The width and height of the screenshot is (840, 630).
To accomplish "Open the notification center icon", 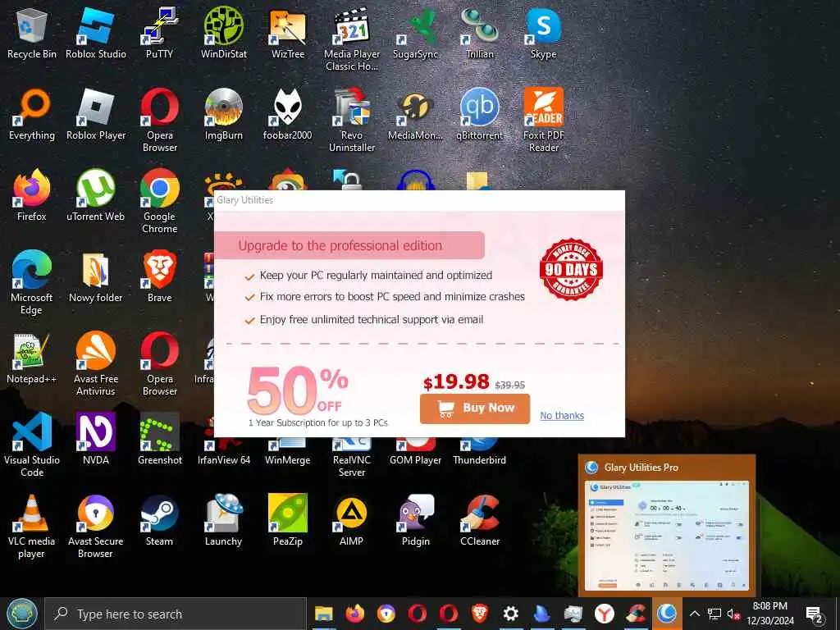I will pos(814,614).
